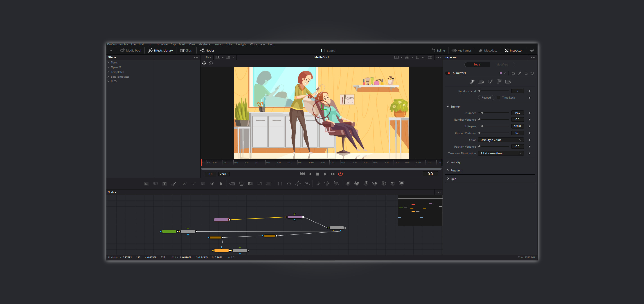Open the Fusion menu
Image resolution: width=644 pixels, height=304 pixels.
218,45
